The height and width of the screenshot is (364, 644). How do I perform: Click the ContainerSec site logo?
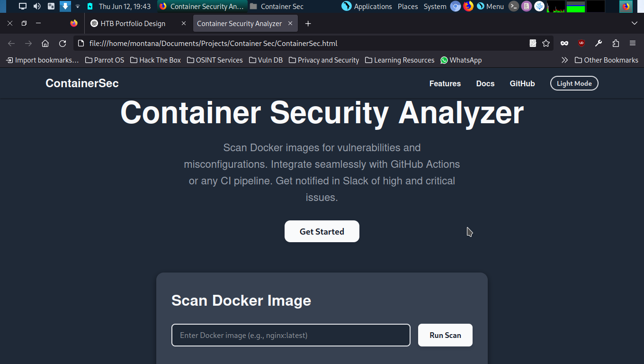click(82, 83)
